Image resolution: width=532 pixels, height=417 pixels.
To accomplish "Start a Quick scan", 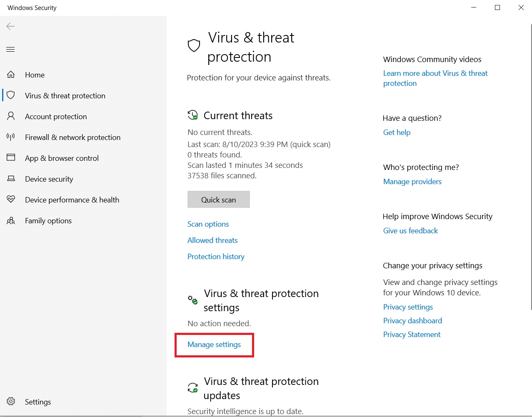I will coord(218,200).
